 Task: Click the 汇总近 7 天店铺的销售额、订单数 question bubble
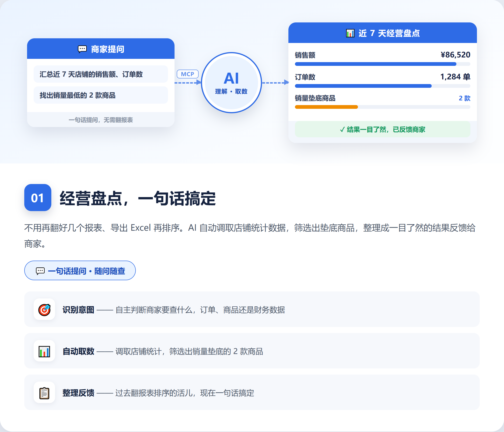point(101,74)
